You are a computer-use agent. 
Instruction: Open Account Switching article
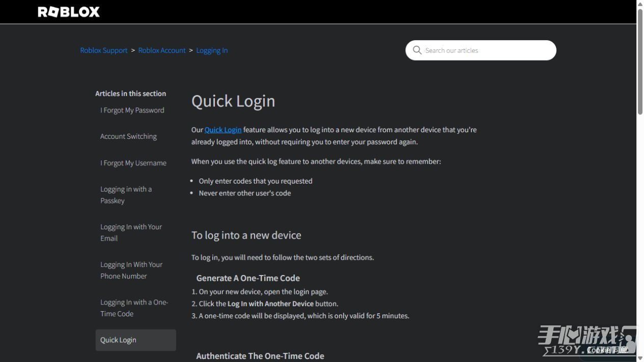[128, 136]
